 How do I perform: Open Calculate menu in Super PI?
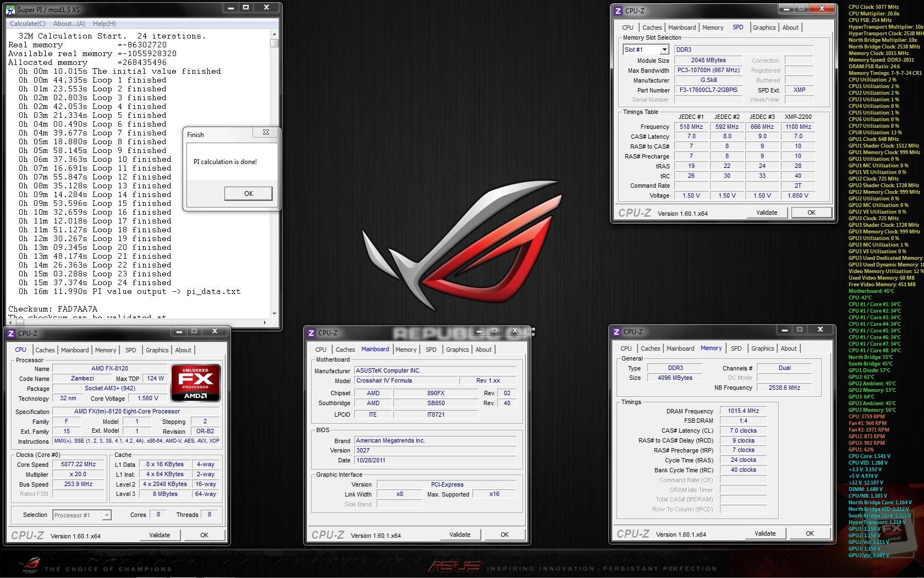click(x=28, y=24)
